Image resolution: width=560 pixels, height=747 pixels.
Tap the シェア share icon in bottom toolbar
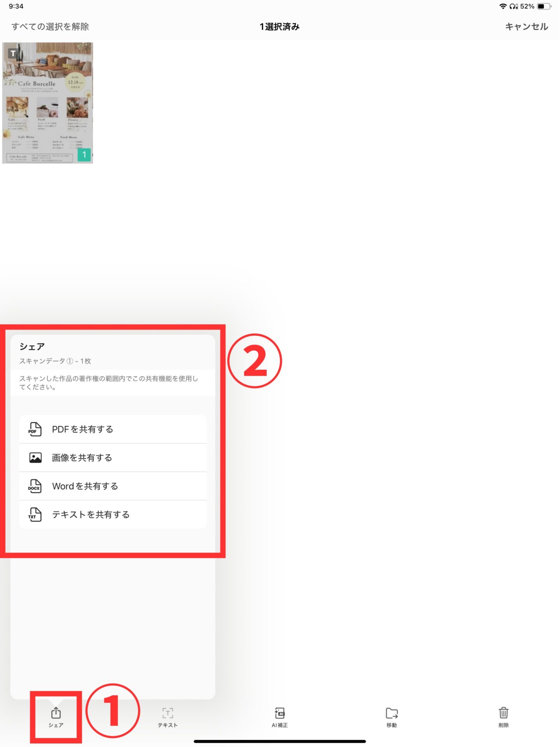coord(56,716)
